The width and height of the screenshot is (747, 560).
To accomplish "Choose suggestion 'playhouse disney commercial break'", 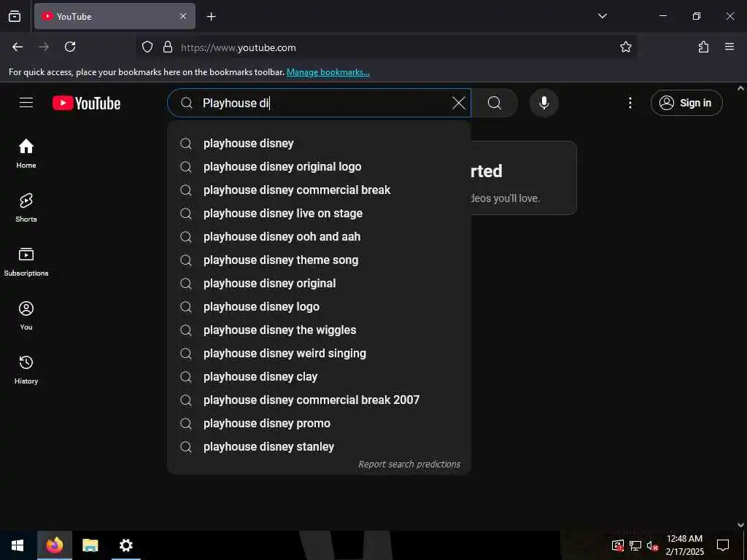I will click(320, 190).
